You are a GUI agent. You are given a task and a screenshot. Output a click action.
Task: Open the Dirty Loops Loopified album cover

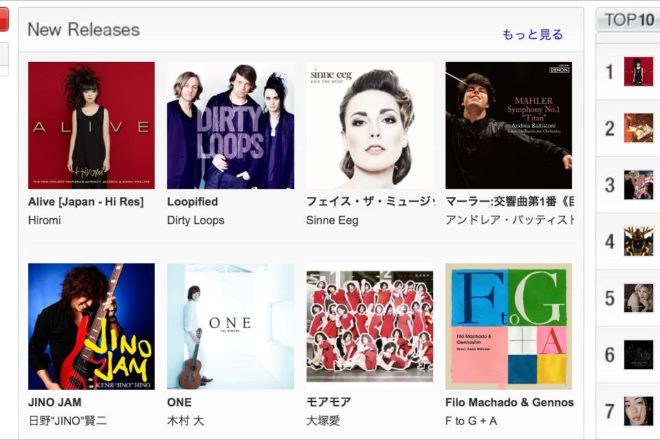point(231,125)
